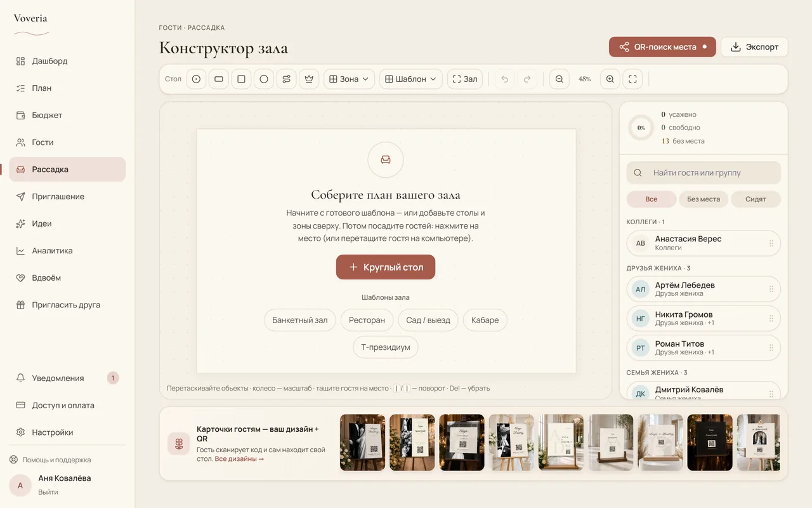Log out with the Выйти link
Image resolution: width=812 pixels, height=508 pixels.
tap(48, 492)
